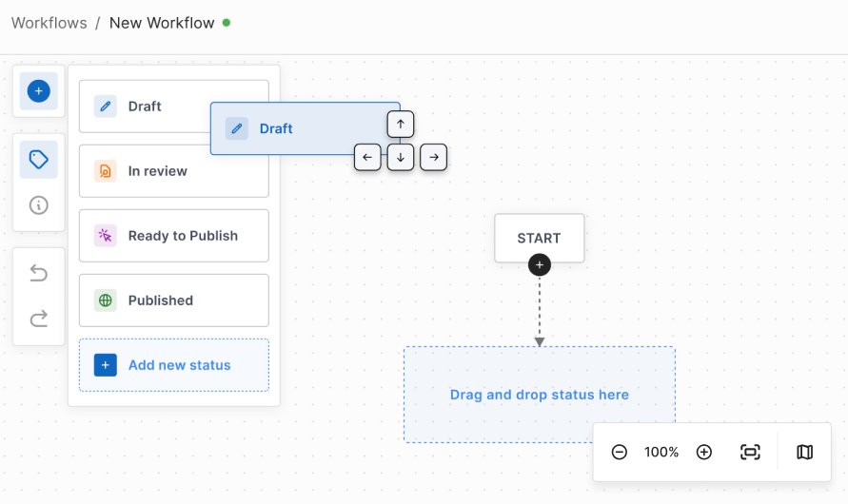Click the blue plus add button in sidebar

(38, 90)
